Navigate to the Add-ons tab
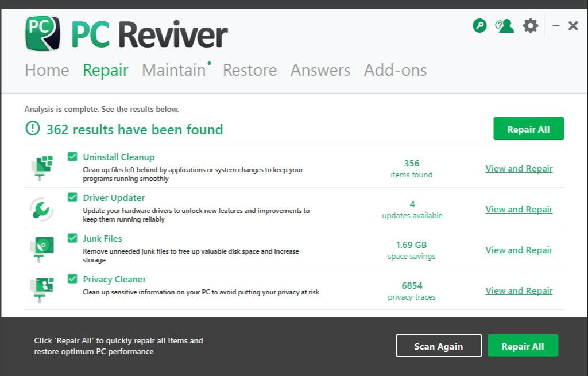The width and height of the screenshot is (588, 376). click(x=395, y=70)
